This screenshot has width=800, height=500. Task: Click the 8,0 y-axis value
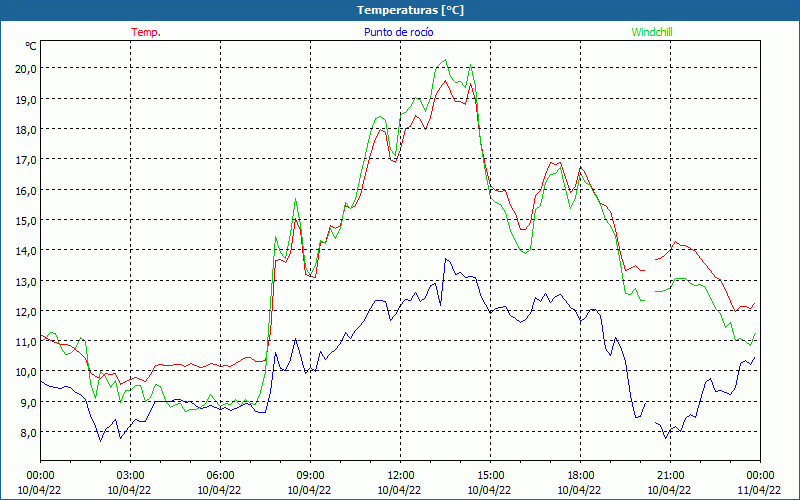29,432
